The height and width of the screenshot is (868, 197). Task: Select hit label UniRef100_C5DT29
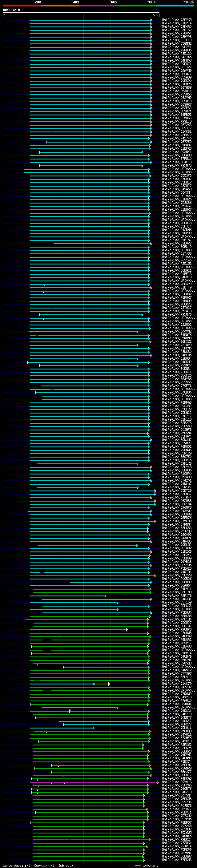[177, 491]
